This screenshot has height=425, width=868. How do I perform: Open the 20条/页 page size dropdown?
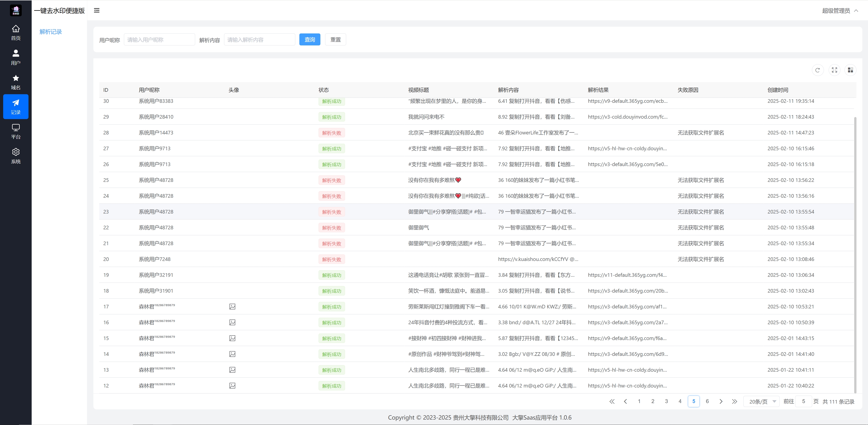point(762,402)
